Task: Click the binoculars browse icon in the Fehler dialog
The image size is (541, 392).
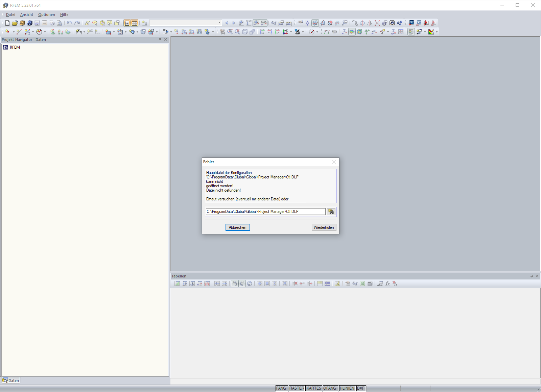Action: coord(331,212)
